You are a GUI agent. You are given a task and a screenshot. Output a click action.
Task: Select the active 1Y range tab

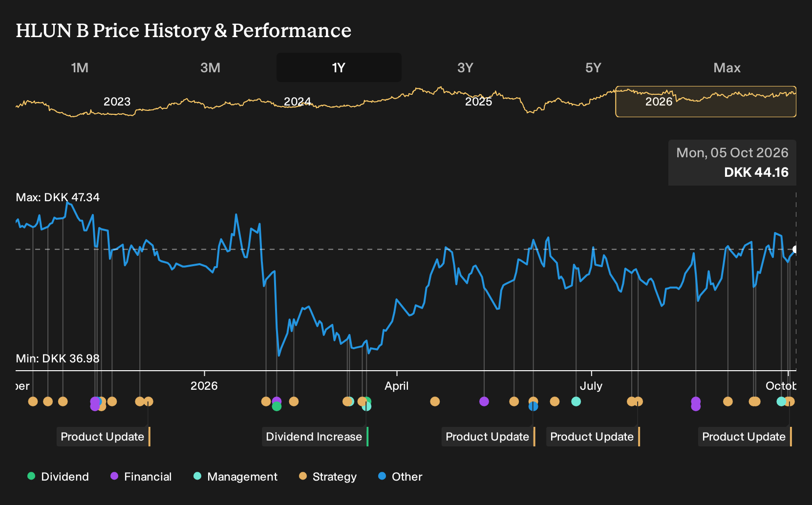coord(339,67)
